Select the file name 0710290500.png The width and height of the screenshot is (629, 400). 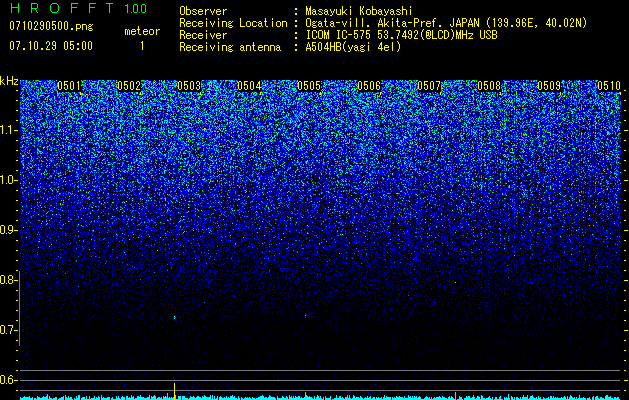(x=51, y=26)
